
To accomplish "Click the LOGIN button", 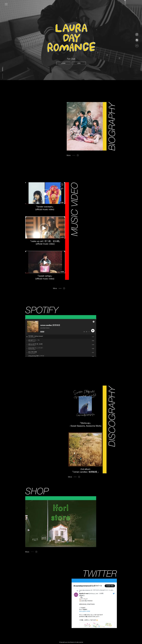I will pyautogui.click(x=63, y=63).
